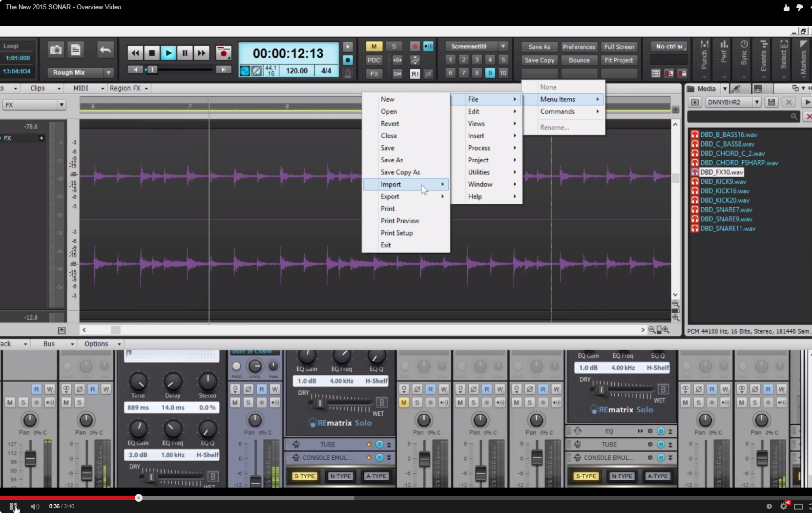812x513 pixels.
Task: Select DBD_CHORD_FSHARP.wav file
Action: [x=739, y=163]
